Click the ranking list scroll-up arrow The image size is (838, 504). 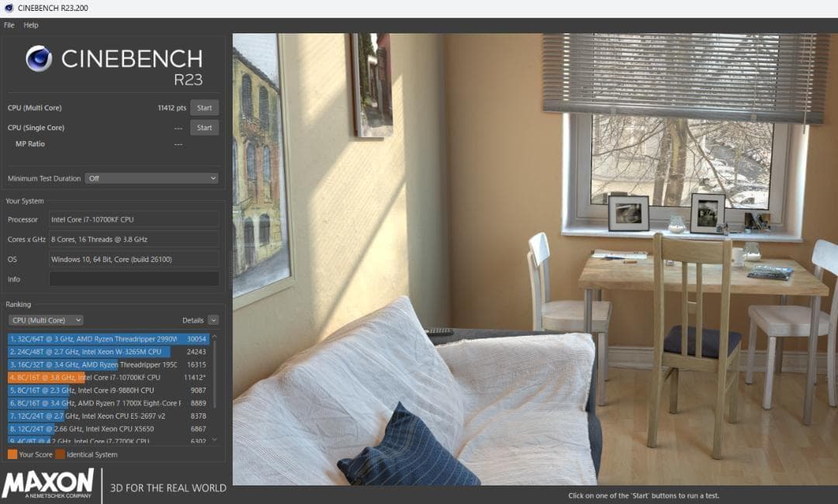[x=215, y=337]
